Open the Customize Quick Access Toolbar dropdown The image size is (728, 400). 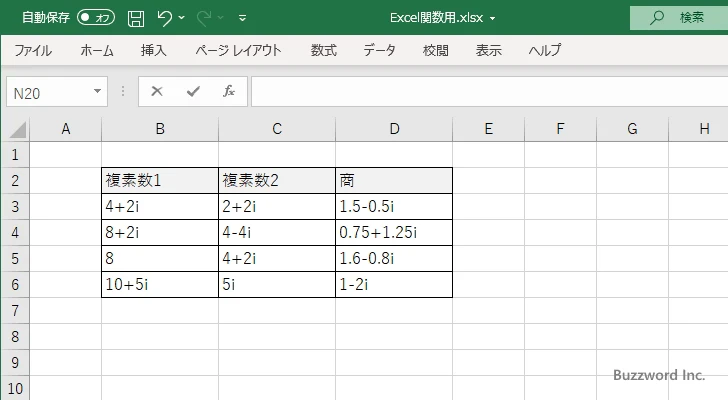point(242,18)
